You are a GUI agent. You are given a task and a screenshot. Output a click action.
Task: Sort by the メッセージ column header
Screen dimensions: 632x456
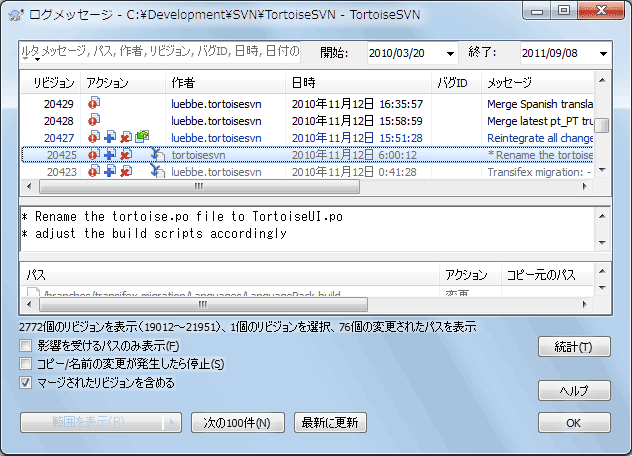tap(537, 83)
